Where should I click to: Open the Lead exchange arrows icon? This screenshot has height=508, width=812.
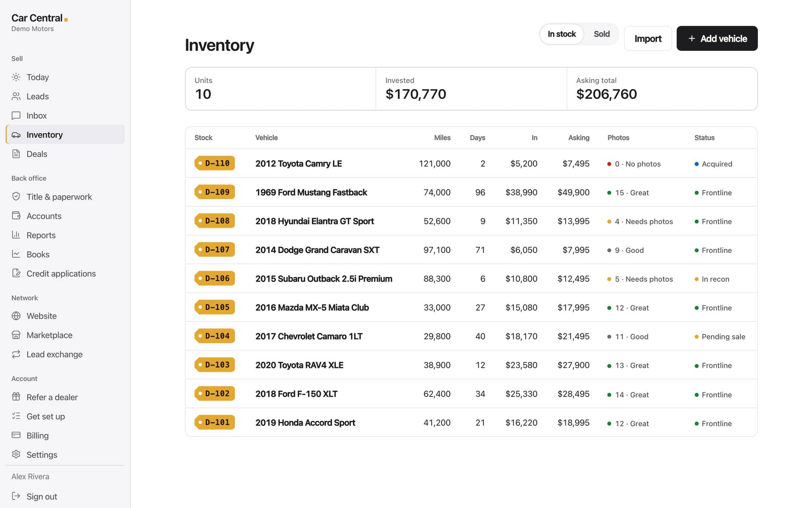(16, 354)
